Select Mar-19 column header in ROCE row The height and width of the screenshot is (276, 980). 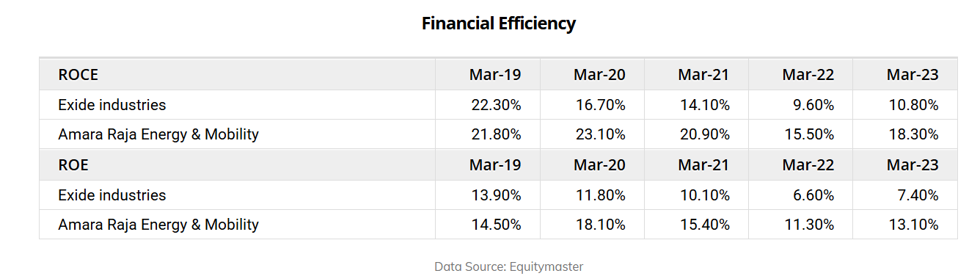pos(495,75)
